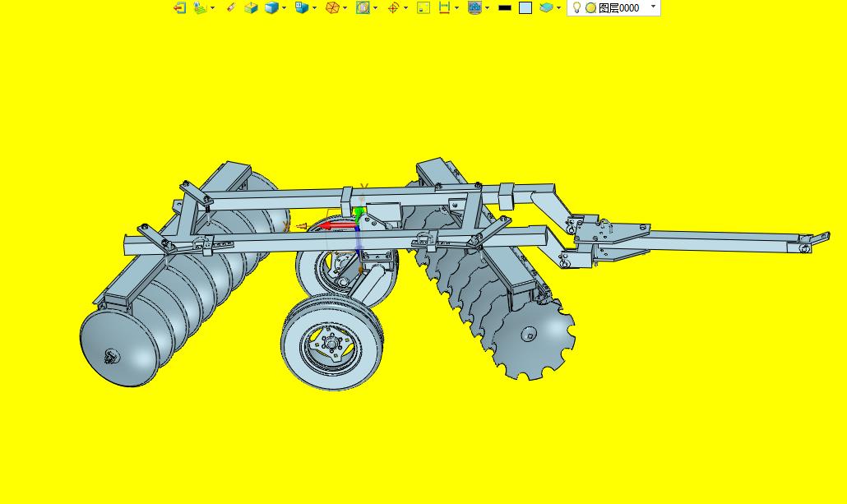Click the exit arrow icon in the toolbar
This screenshot has height=504, width=847.
[x=180, y=7]
